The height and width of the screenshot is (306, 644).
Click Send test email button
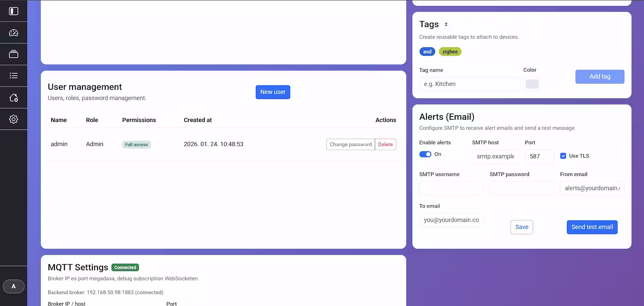tap(592, 227)
